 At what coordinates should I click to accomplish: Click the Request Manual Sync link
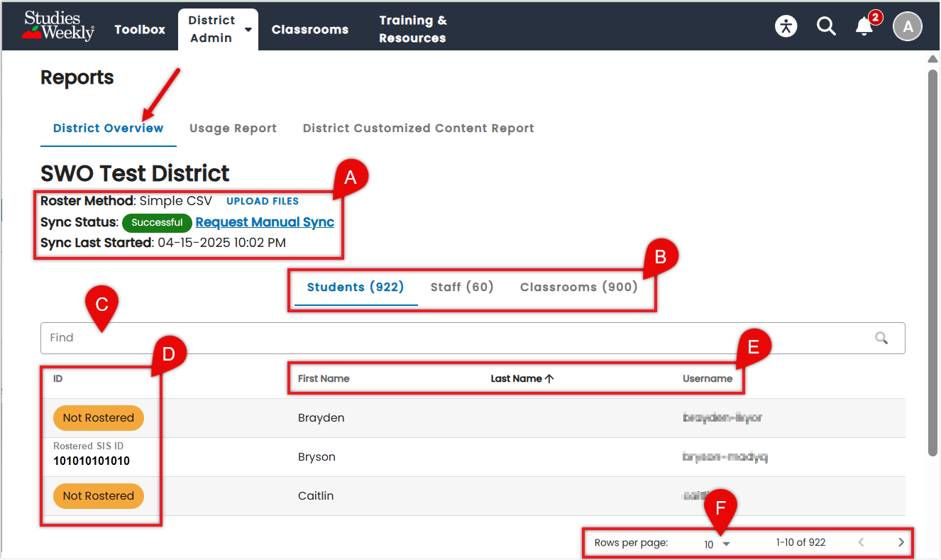265,222
